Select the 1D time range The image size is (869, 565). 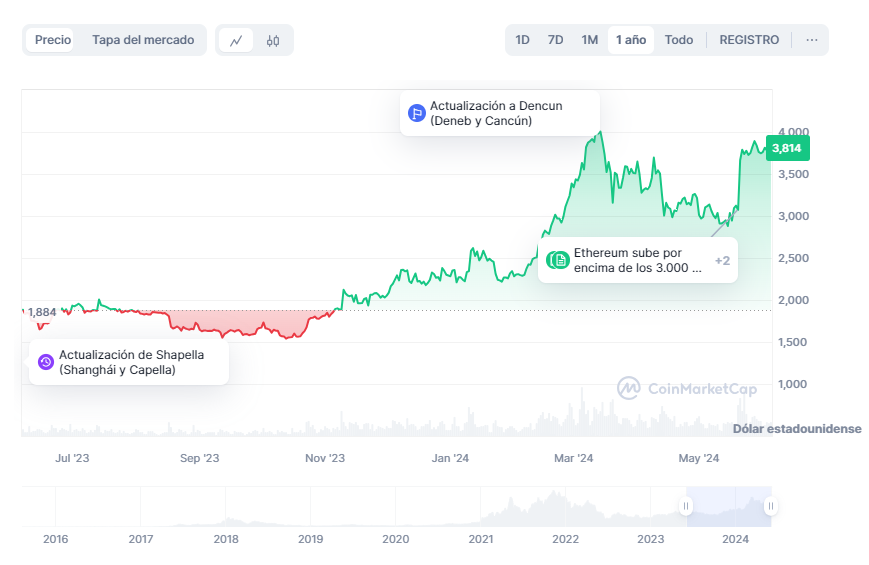point(522,40)
